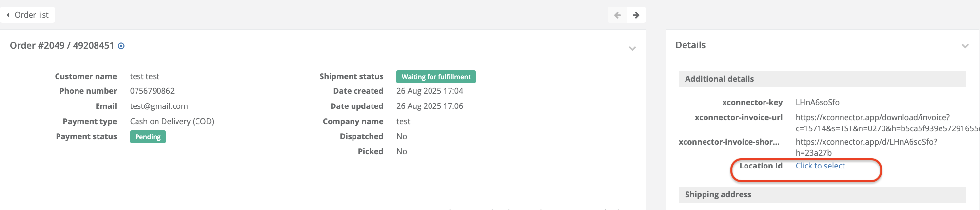Screen dimensions: 980x210
Task: Open the short xconnector.app/d/ invoice link
Action: 866,147
